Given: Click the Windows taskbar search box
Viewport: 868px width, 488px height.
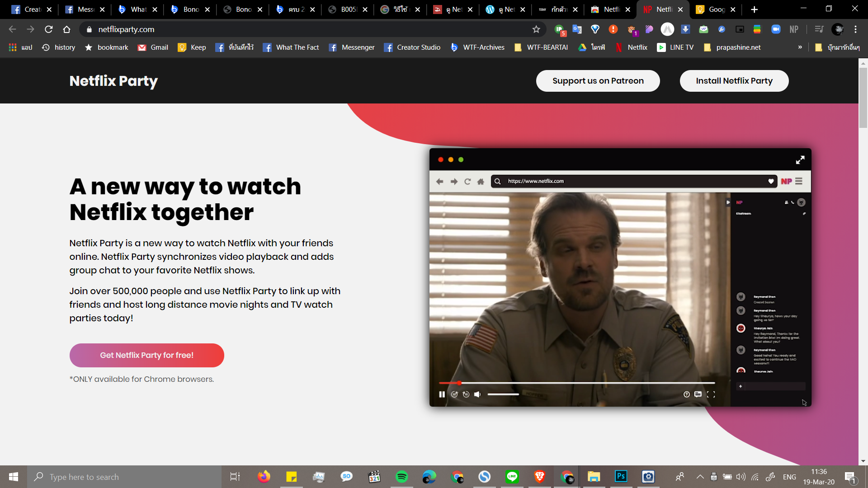Looking at the screenshot, I should tap(124, 477).
